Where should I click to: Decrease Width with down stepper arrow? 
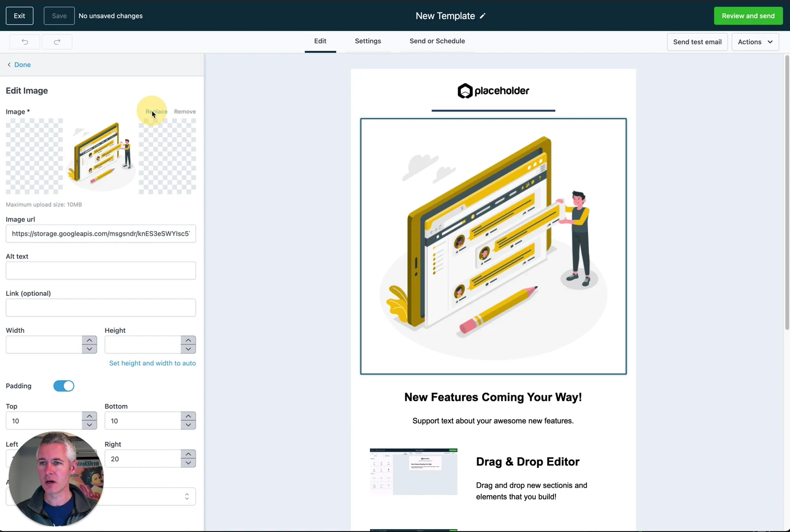tap(89, 349)
